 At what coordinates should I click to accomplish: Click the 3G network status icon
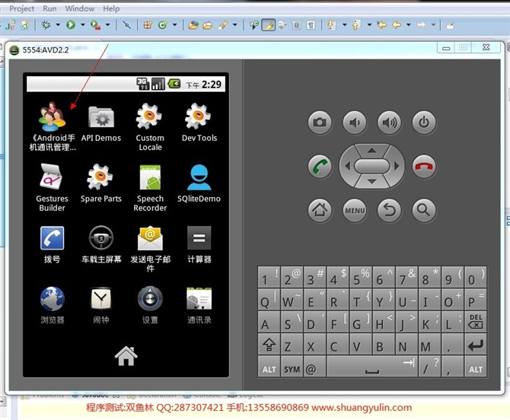(142, 84)
